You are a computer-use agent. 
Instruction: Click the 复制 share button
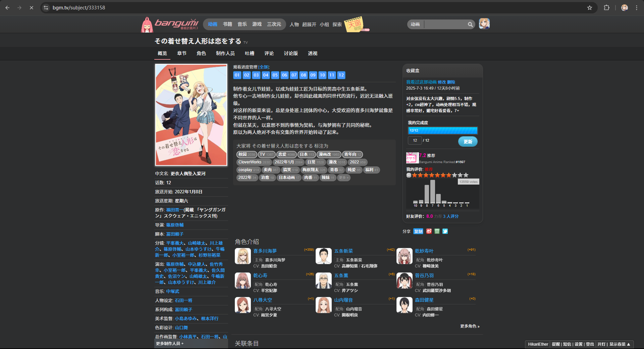click(418, 231)
